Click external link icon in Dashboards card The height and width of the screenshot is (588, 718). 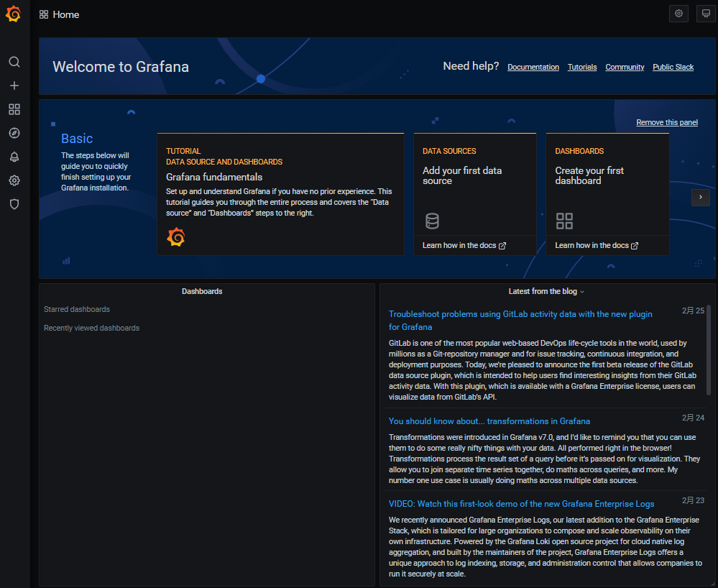point(635,246)
